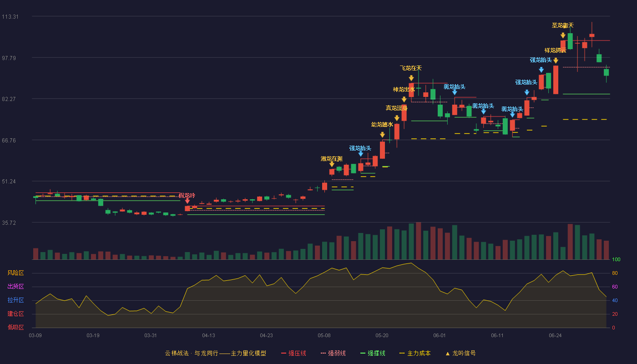The width and height of the screenshot is (637, 364).
Task: Click date label 03-19
Action: [x=93, y=335]
